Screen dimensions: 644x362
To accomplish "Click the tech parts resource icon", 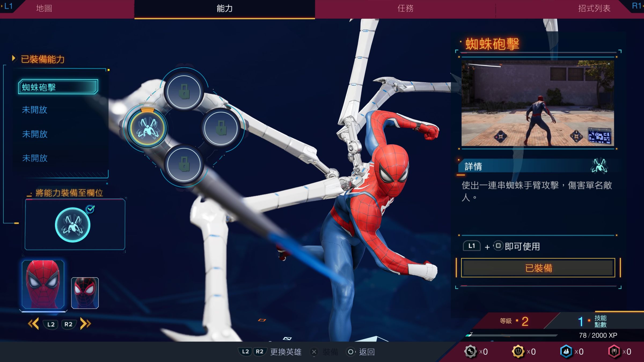I will coord(470,352).
